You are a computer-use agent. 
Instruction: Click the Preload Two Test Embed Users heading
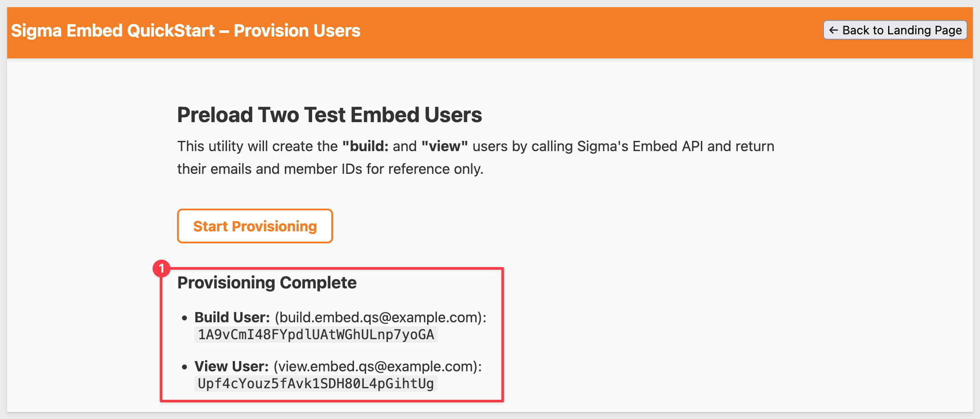coord(329,115)
